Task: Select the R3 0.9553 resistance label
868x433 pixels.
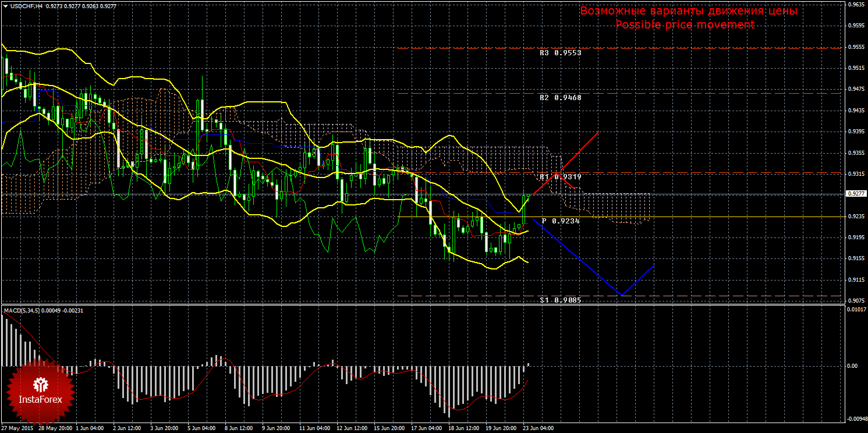Action: pyautogui.click(x=560, y=52)
